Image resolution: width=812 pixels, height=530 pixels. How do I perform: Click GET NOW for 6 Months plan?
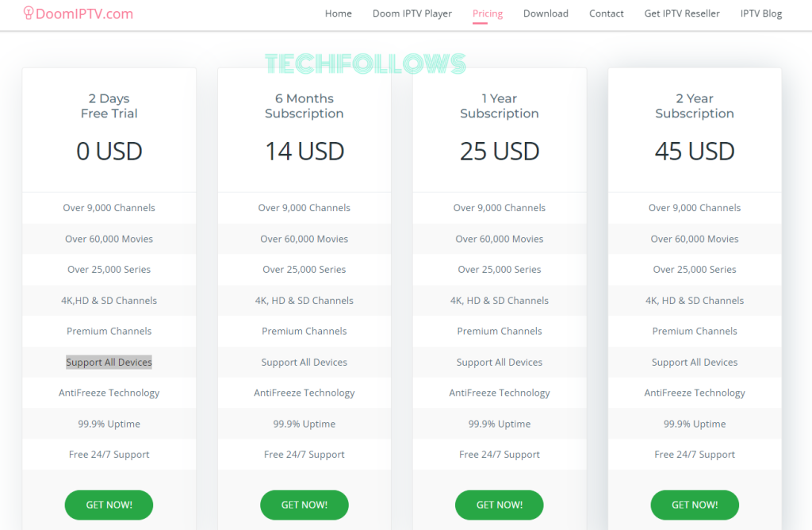coord(304,505)
